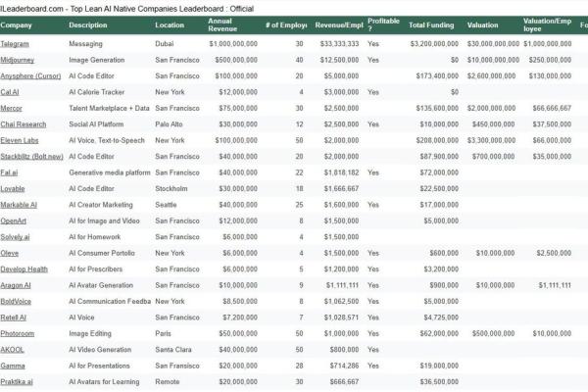Screen dimensions: 588x392
Task: Open the OpenArt link
Action: pos(14,221)
